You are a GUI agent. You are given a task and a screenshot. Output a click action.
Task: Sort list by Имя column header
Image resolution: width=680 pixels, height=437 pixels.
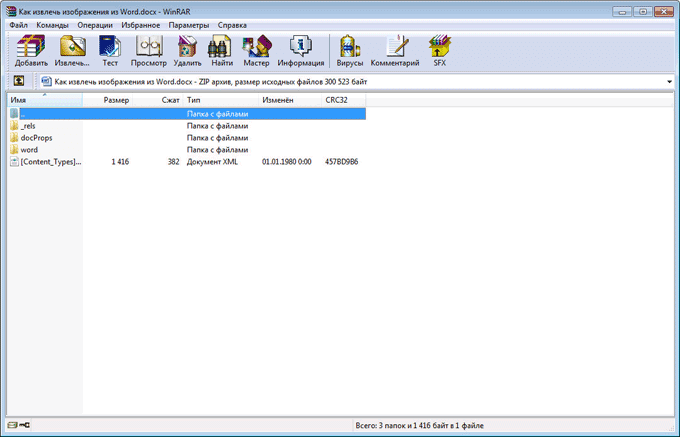(x=45, y=100)
